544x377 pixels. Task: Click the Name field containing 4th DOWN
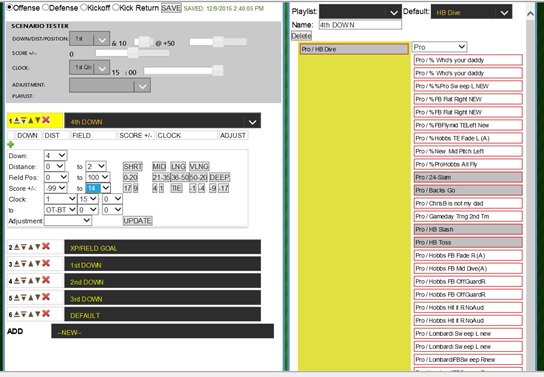pos(360,25)
